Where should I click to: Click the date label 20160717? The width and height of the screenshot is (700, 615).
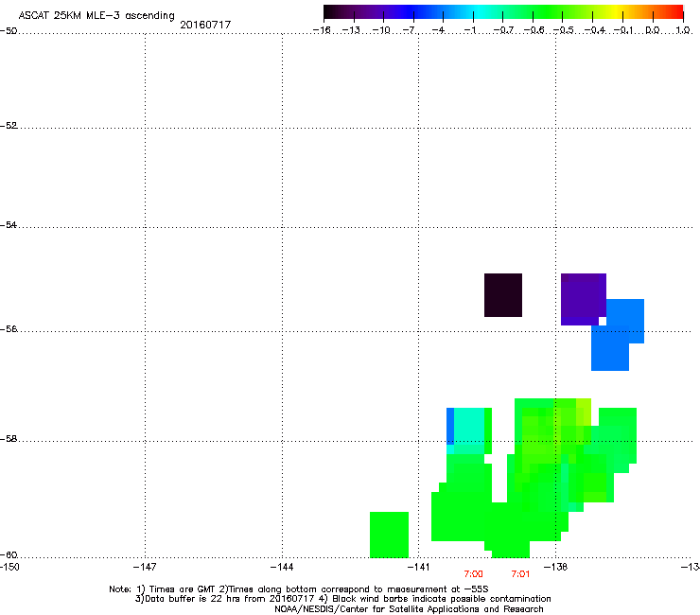pos(205,25)
